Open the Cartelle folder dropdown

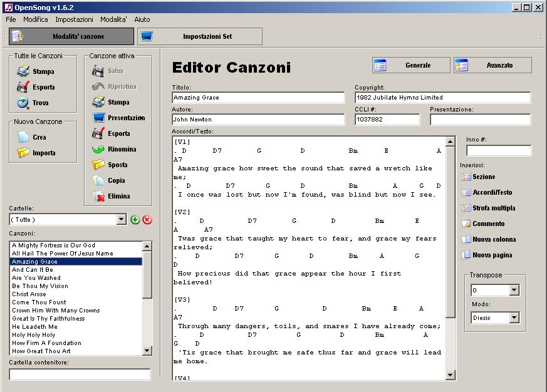click(122, 220)
